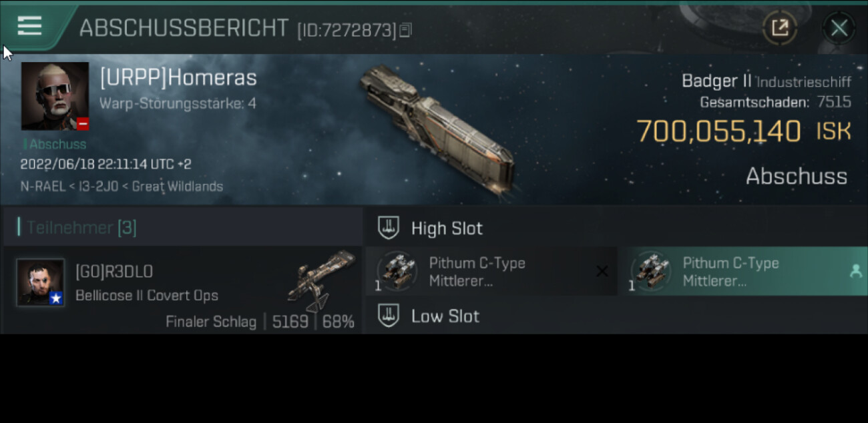Click the person icon on highlighted module
This screenshot has width=868, height=423.
(855, 271)
